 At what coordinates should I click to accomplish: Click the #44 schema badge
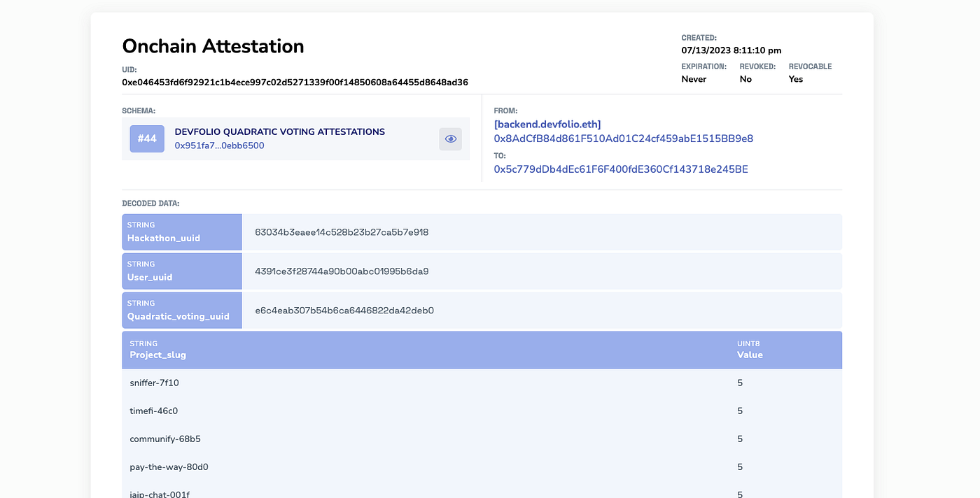[147, 138]
